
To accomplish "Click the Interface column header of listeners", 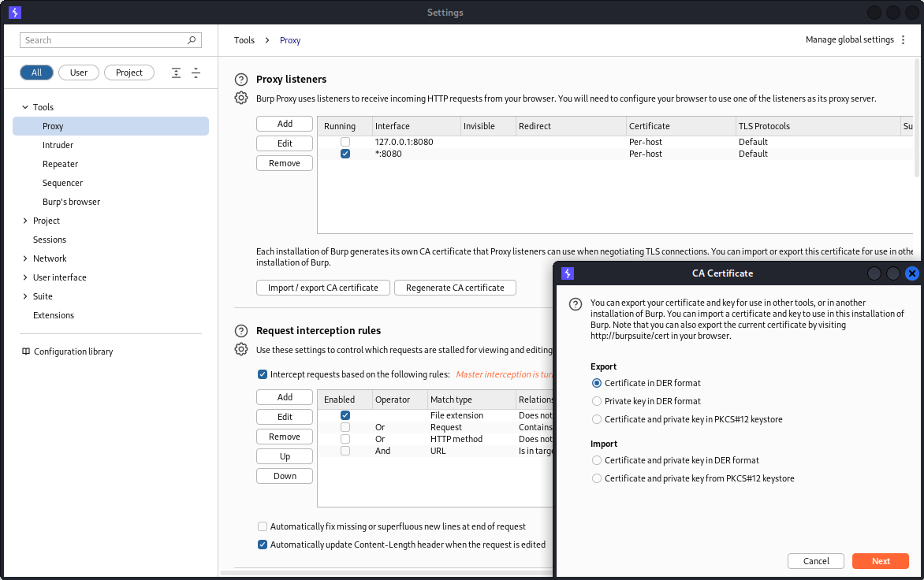I will (x=415, y=126).
